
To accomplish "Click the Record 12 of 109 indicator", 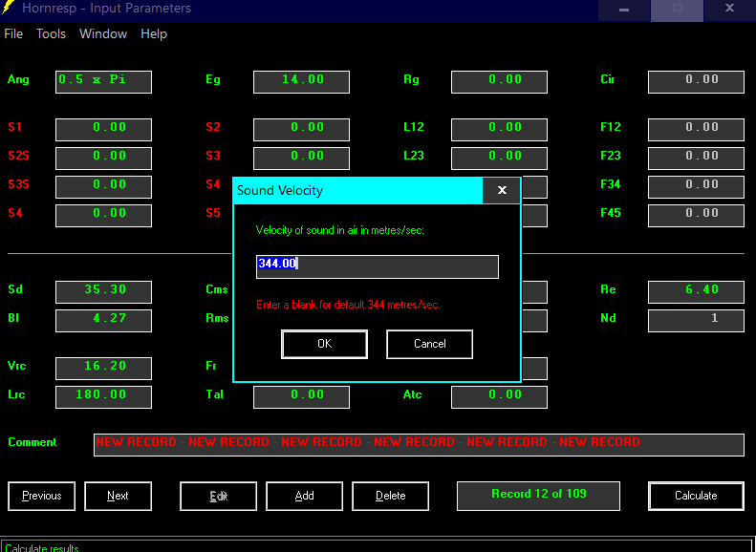I will point(538,496).
